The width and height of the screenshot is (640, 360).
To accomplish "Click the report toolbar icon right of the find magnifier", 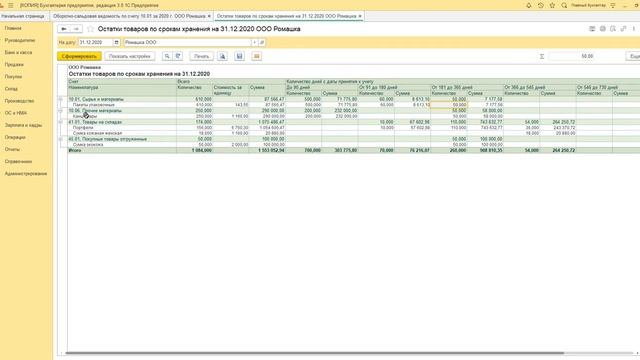I will (178, 56).
